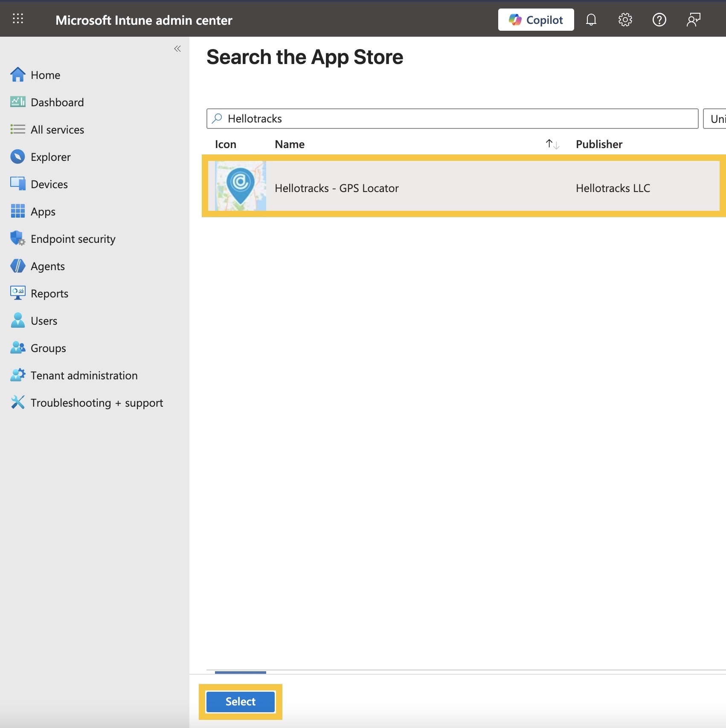Open the Feedback icon in header
The image size is (726, 728).
pyautogui.click(x=693, y=20)
